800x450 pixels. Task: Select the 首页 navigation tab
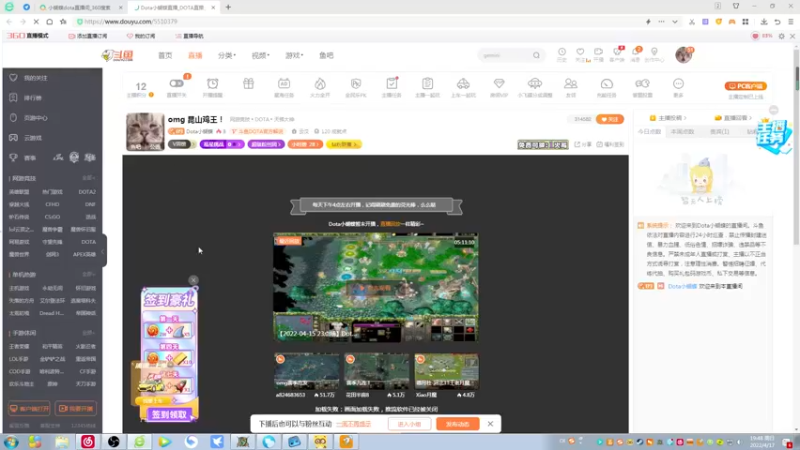(165, 55)
